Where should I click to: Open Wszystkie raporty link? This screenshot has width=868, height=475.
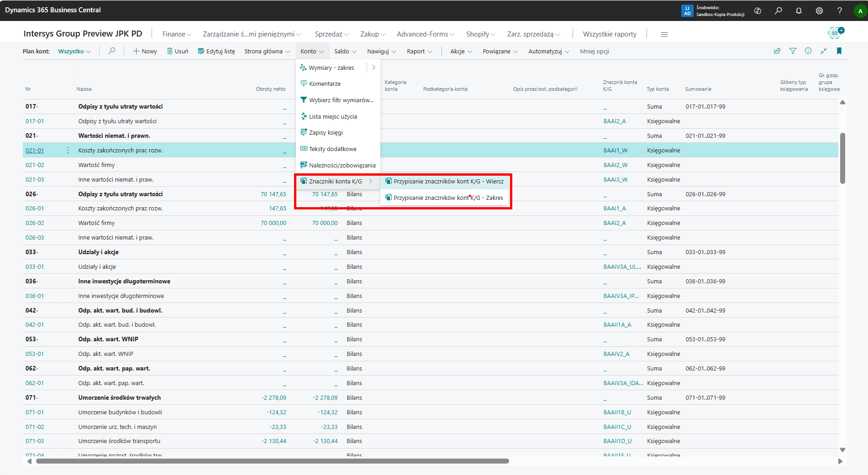point(610,34)
